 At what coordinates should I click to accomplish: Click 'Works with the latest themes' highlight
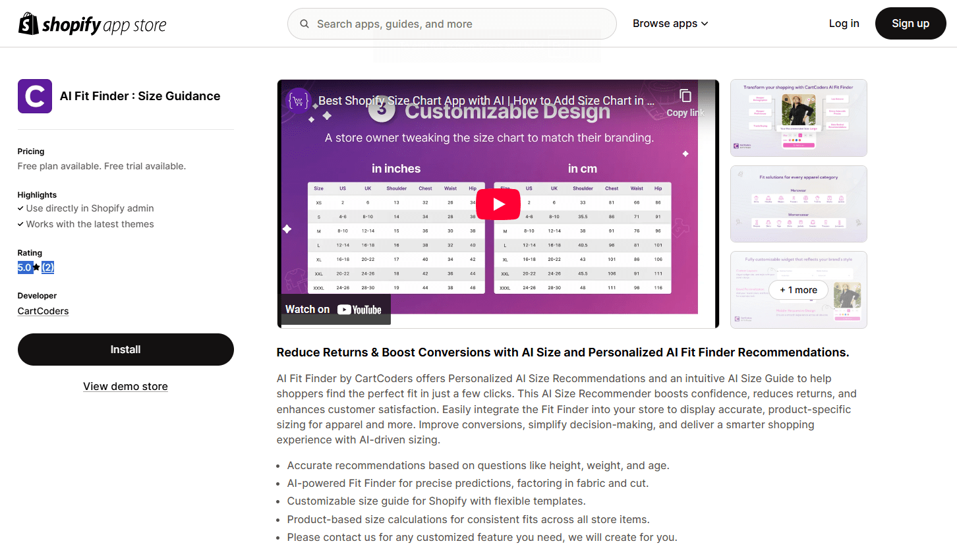(90, 224)
